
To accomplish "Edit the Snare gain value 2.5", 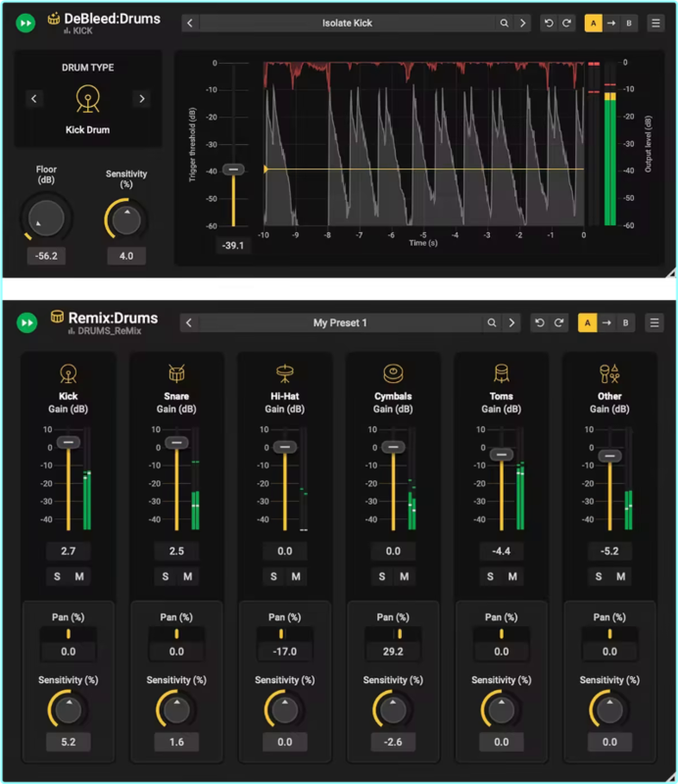I will coord(176,551).
